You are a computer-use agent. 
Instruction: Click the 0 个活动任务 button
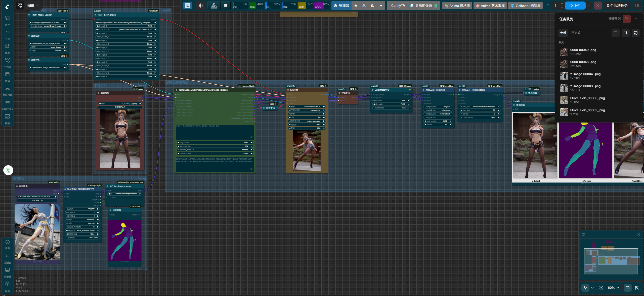coord(617,6)
